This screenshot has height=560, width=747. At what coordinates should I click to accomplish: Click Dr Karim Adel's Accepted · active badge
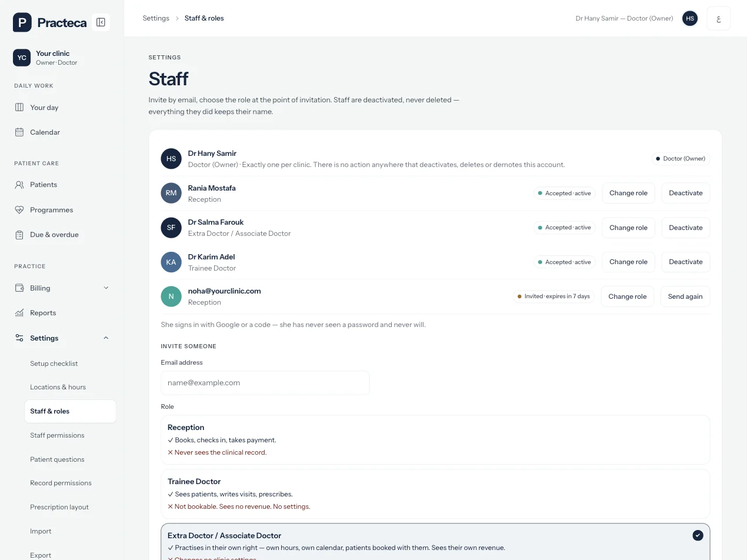565,262
